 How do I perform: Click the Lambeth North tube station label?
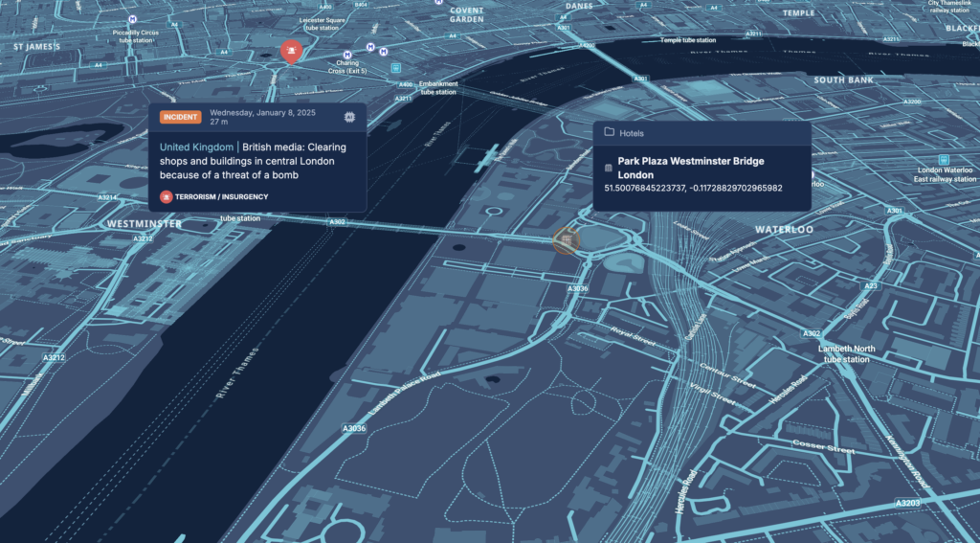(846, 354)
